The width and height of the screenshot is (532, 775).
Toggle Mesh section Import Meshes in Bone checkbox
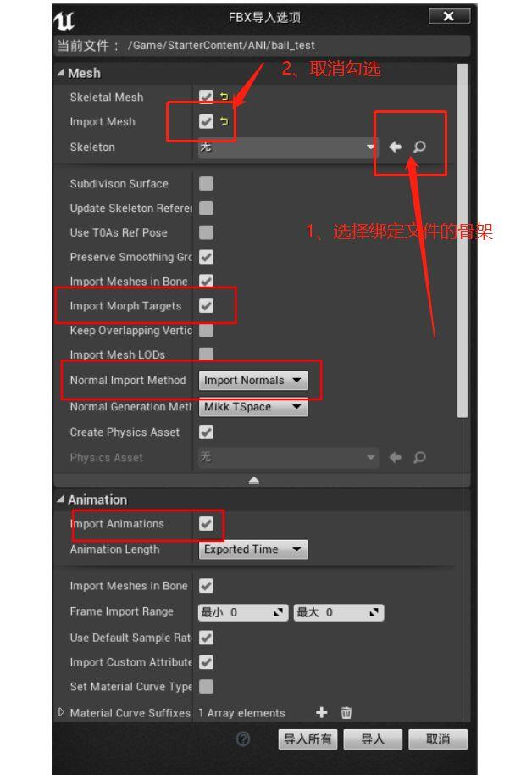coord(206,281)
